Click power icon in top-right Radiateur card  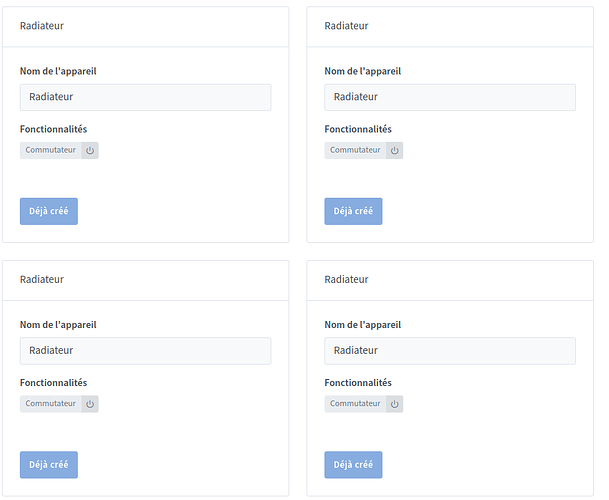(x=394, y=150)
